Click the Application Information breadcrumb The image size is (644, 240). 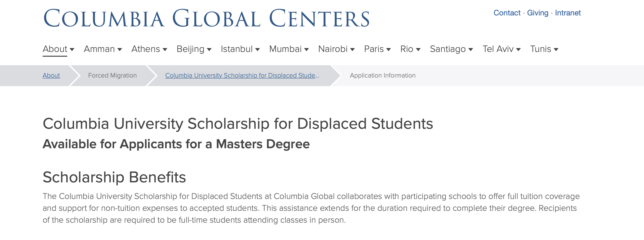(383, 75)
